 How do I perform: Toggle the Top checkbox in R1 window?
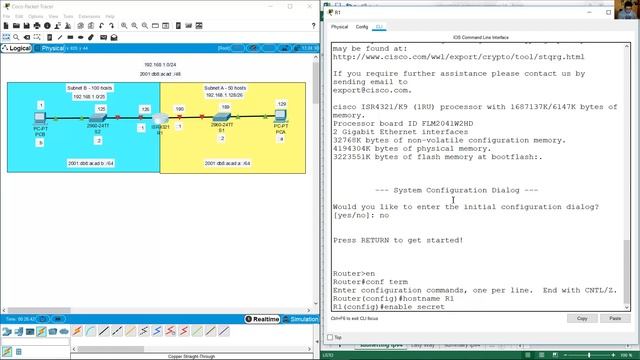tap(330, 337)
